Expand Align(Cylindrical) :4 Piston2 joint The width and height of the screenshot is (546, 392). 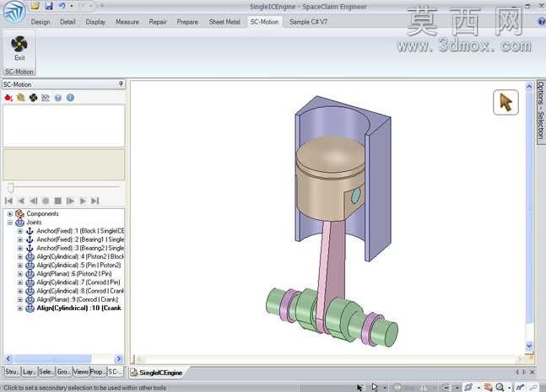coord(20,256)
